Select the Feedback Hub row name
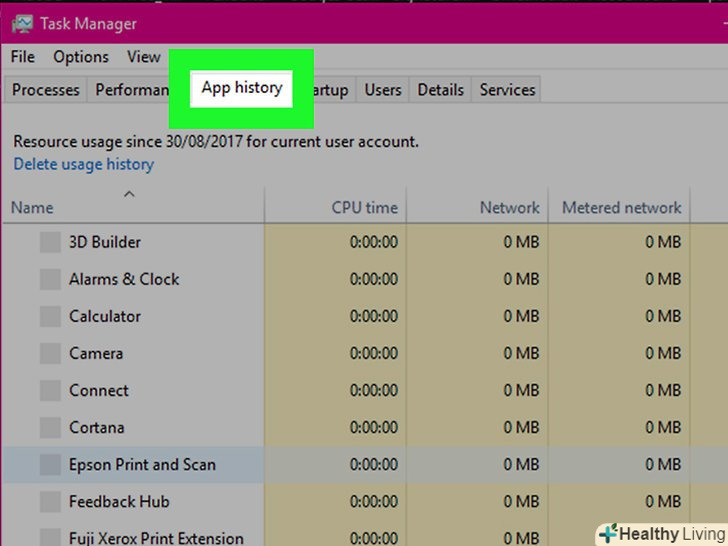This screenshot has width=728, height=546. (119, 502)
